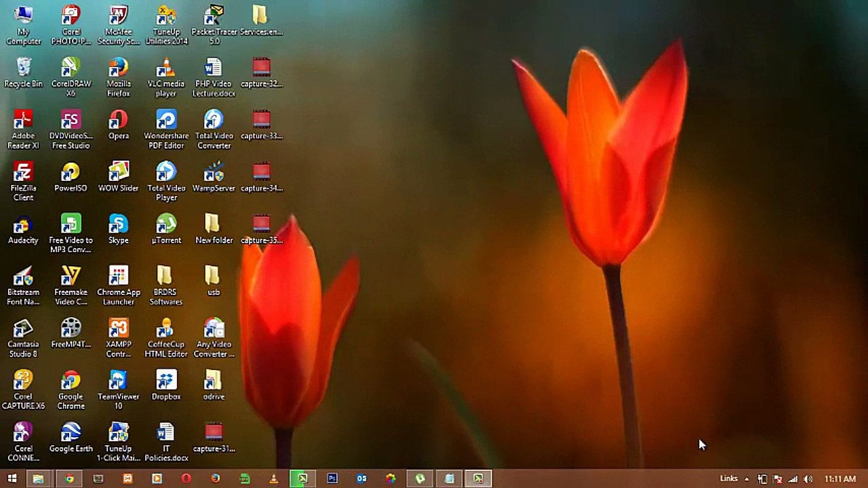Select the BRDRS Softwares folder
The width and height of the screenshot is (868, 488).
(166, 286)
